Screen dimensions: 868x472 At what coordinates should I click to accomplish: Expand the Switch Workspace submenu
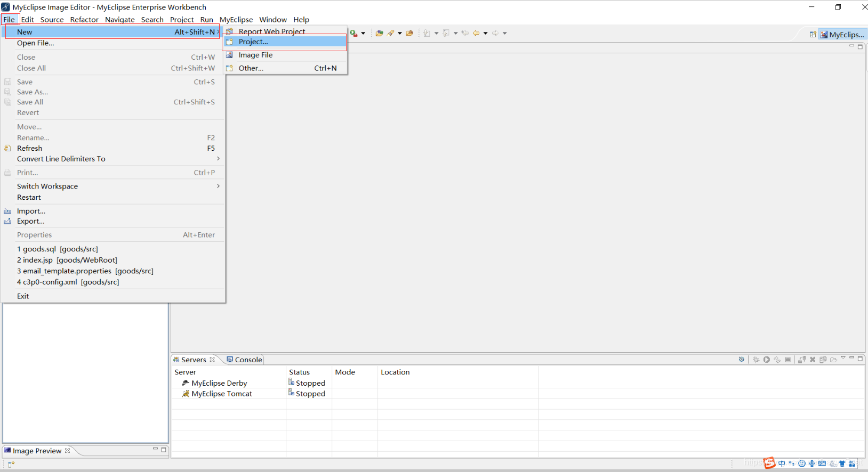112,186
